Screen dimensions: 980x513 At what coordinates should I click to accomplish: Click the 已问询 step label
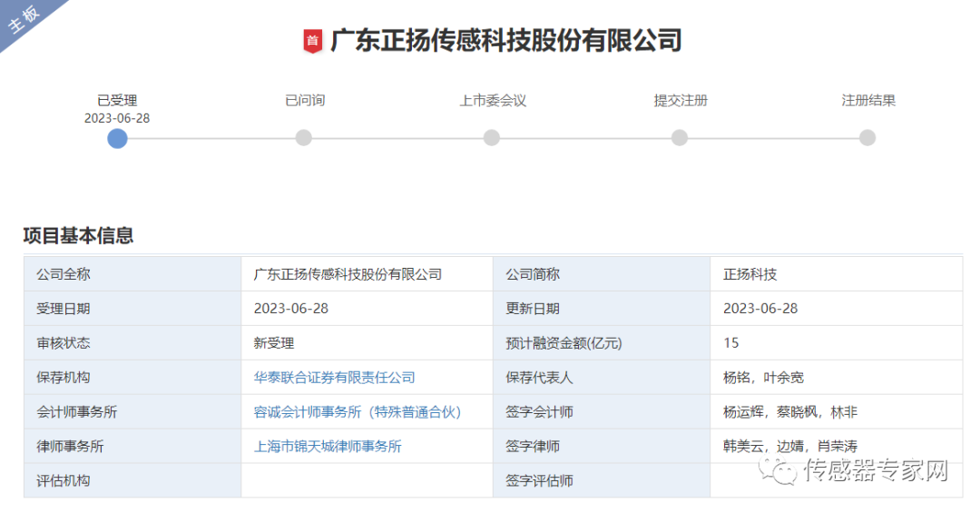[305, 100]
